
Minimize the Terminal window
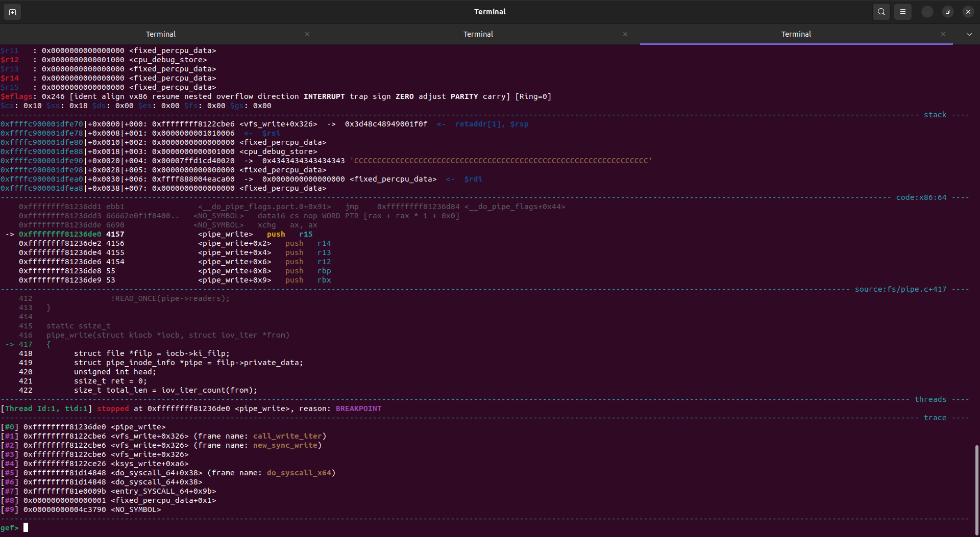point(927,11)
